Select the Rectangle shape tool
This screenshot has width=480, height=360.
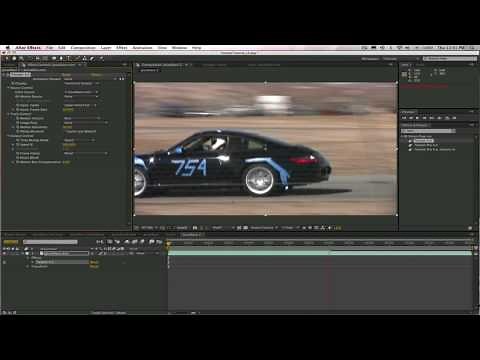[53, 58]
